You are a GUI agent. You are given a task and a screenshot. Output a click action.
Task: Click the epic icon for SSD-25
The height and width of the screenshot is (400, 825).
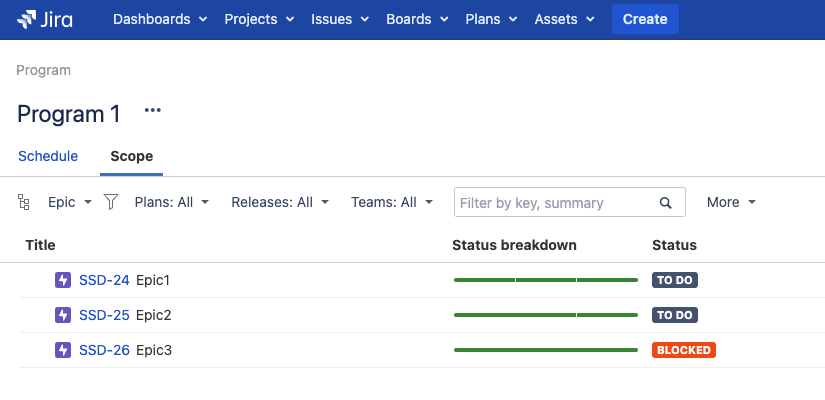point(63,315)
